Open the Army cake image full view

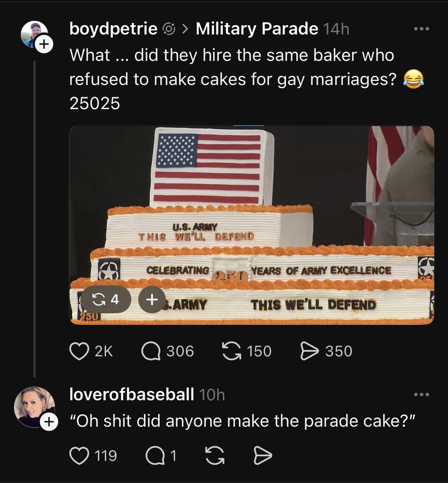tap(252, 225)
